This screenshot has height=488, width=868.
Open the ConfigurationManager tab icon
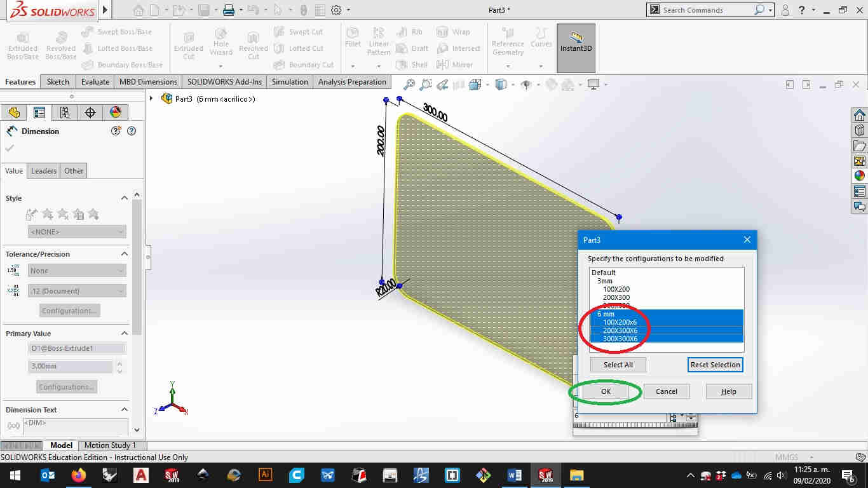click(x=65, y=112)
